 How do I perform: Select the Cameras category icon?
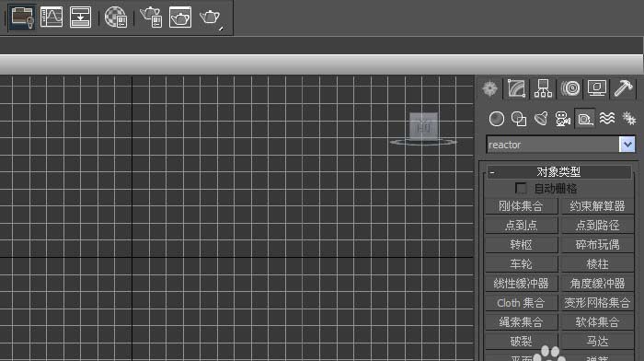tap(563, 119)
